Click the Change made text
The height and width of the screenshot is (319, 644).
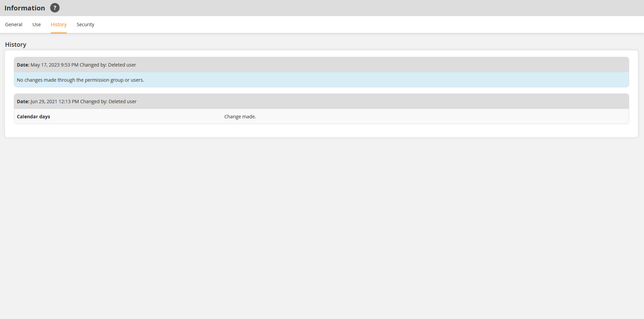240,116
